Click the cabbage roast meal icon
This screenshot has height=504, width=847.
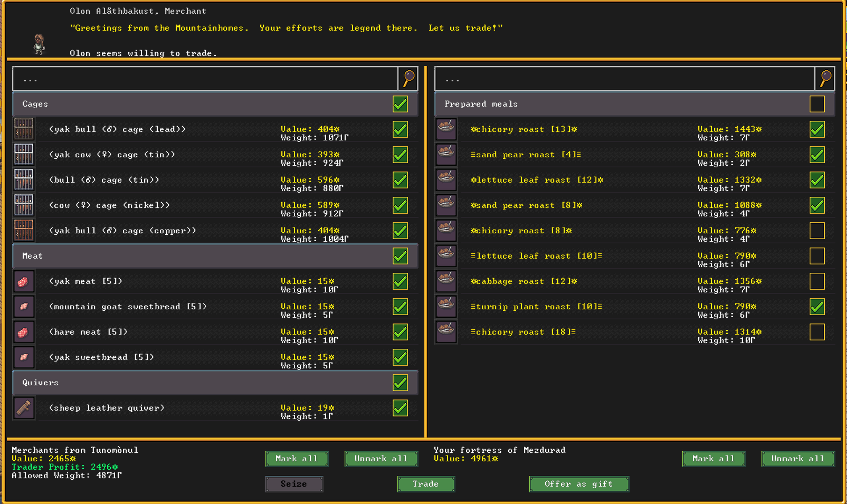446,281
